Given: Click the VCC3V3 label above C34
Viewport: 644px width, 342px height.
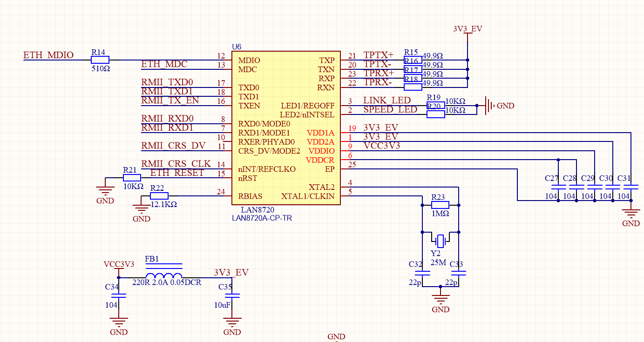Looking at the screenshot, I should point(119,264).
